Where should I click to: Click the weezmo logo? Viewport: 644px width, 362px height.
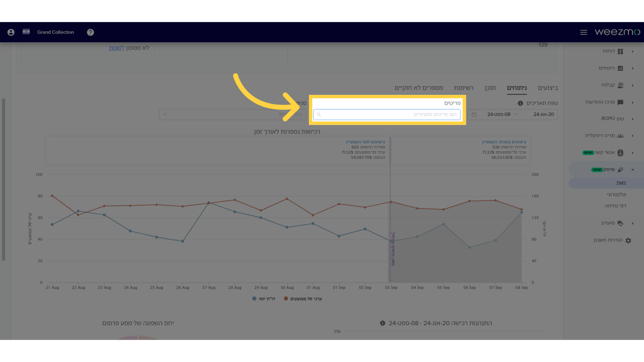click(618, 32)
